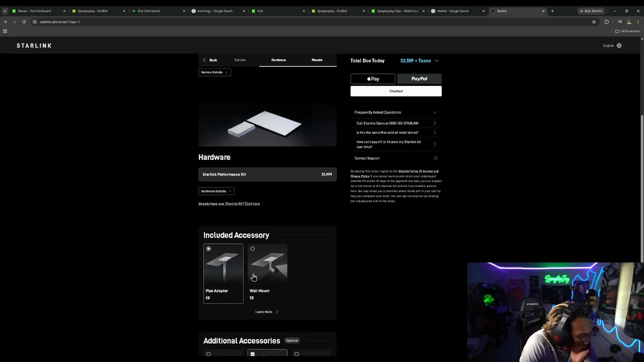The image size is (644, 362).
Task: Pay with Apple Pay
Action: (373, 79)
